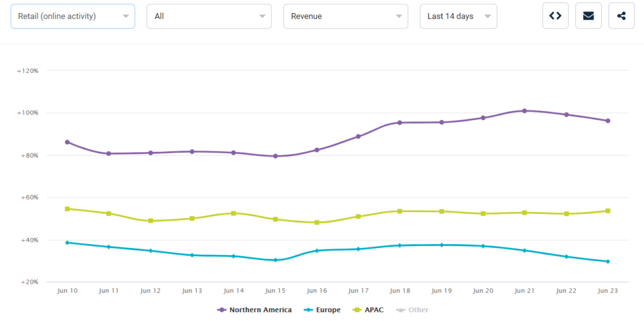The image size is (644, 321).
Task: Open the Revenue metric dropdown
Action: click(345, 16)
